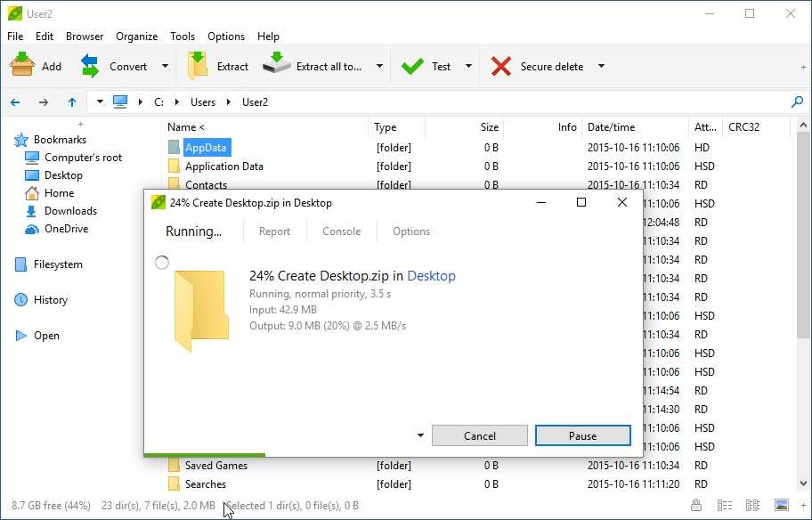Open dropdown arrow left of Cancel button
This screenshot has height=520, width=812.
click(420, 435)
